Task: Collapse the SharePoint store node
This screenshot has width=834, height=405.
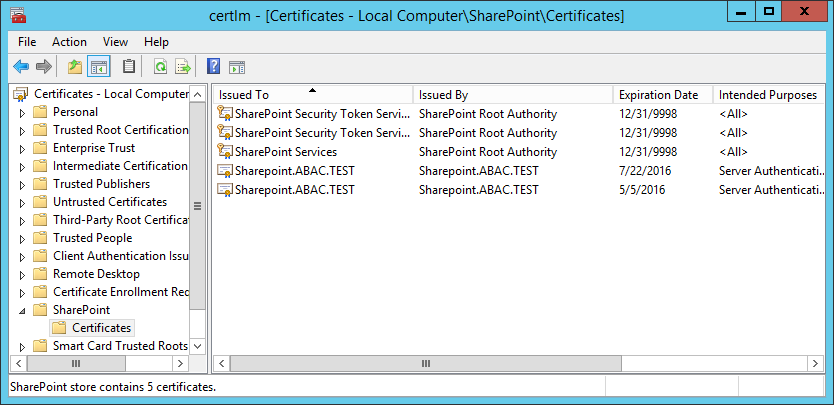Action: (22, 311)
